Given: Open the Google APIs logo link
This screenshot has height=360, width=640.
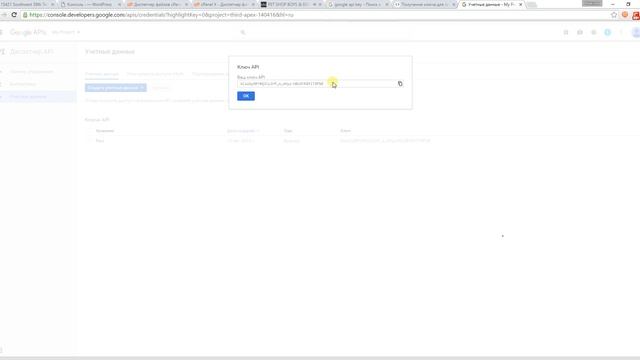Looking at the screenshot, I should pos(28,32).
